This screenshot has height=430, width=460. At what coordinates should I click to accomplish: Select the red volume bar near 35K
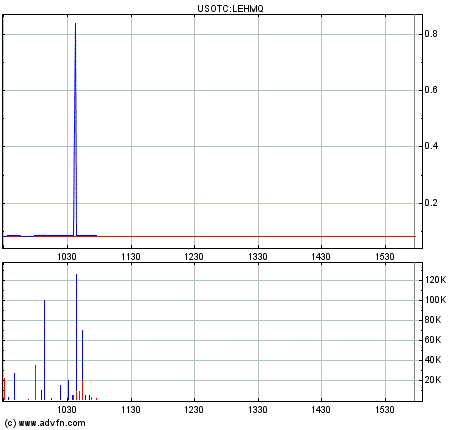(x=35, y=382)
